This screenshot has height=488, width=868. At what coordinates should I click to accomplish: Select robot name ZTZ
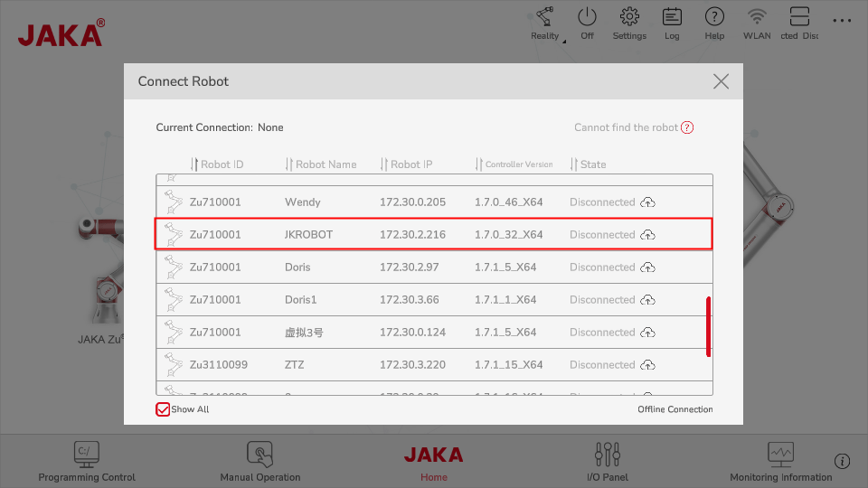(294, 365)
